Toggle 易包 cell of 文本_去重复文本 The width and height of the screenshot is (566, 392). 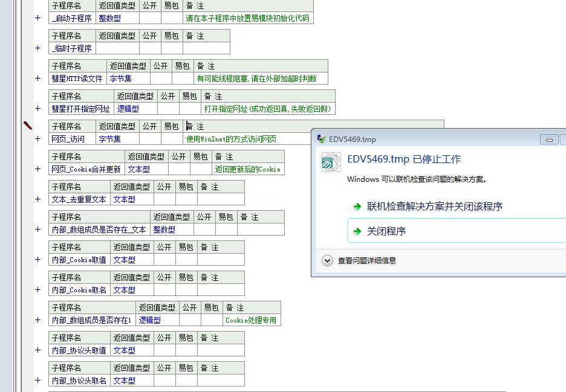pyautogui.click(x=186, y=199)
